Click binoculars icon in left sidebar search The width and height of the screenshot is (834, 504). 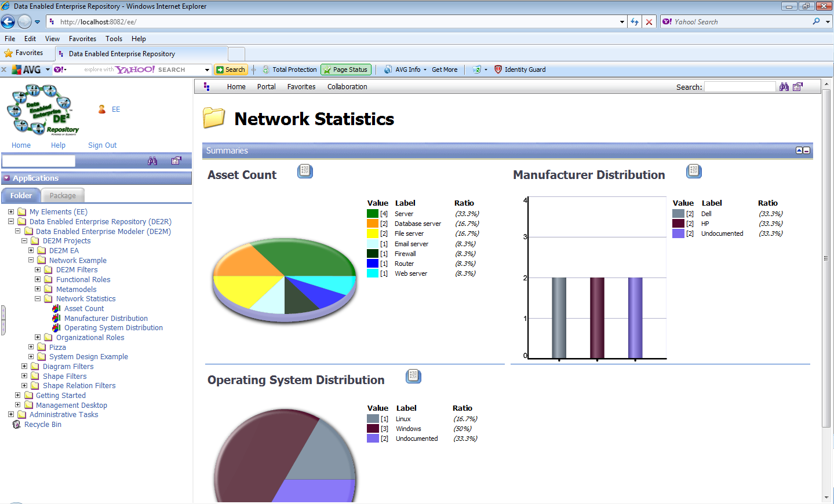pyautogui.click(x=152, y=161)
